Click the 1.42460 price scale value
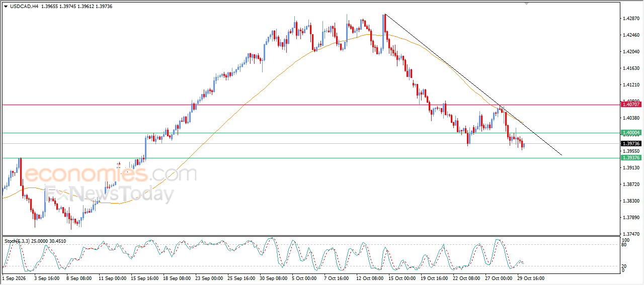 pos(631,35)
